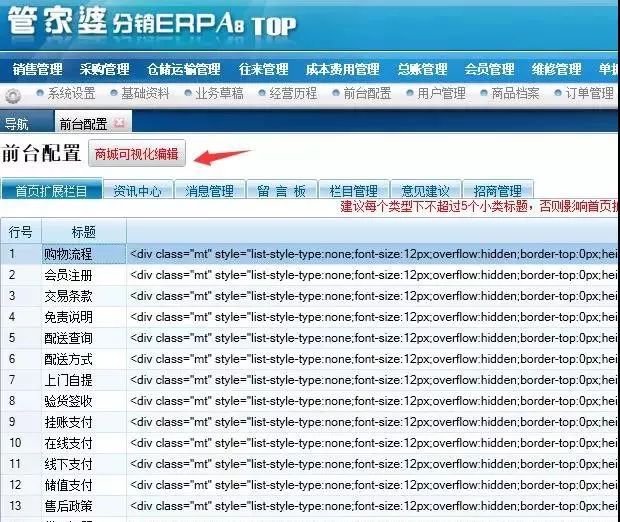Switch to the 资讯中心 tab
620x522 pixels.
tap(137, 191)
